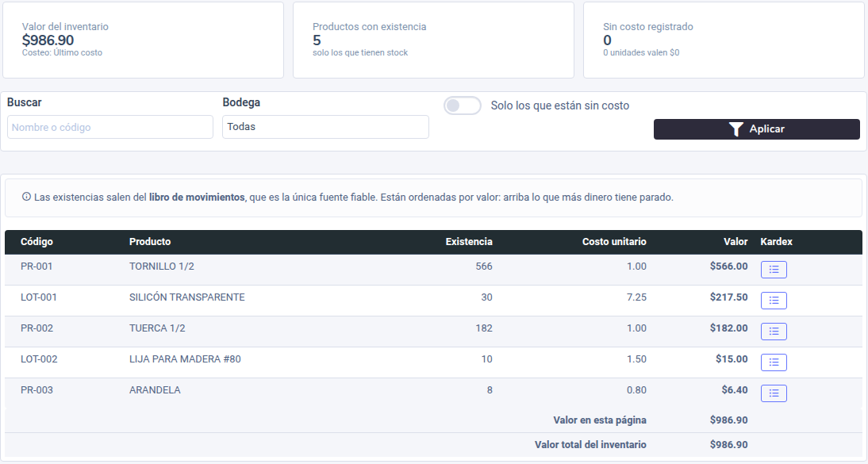Click unit cost 0.80

point(636,390)
